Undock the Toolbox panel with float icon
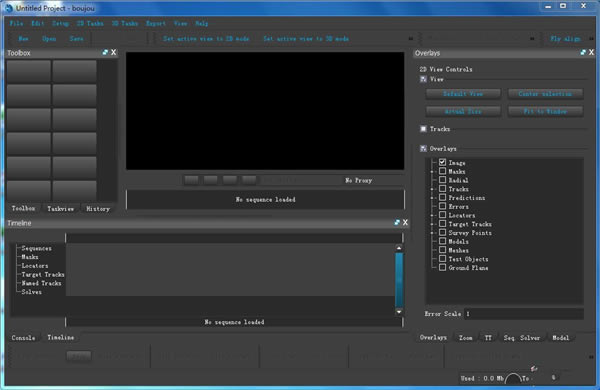 click(x=105, y=52)
